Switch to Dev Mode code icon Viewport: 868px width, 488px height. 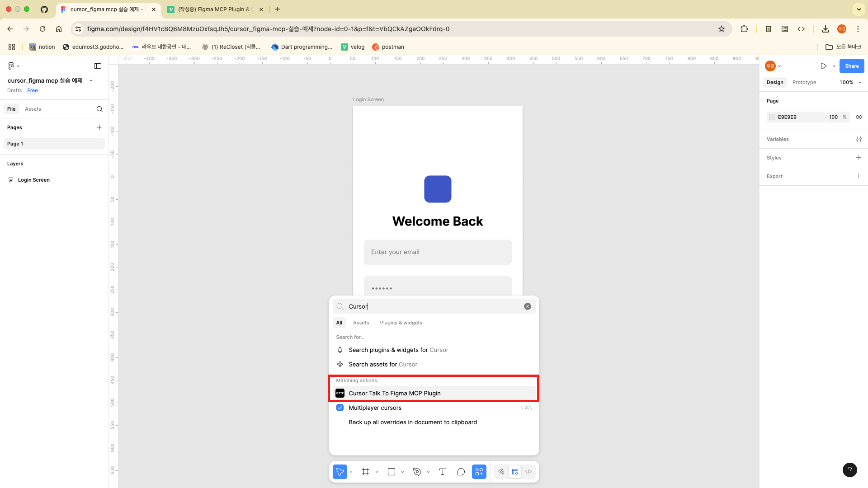point(528,472)
